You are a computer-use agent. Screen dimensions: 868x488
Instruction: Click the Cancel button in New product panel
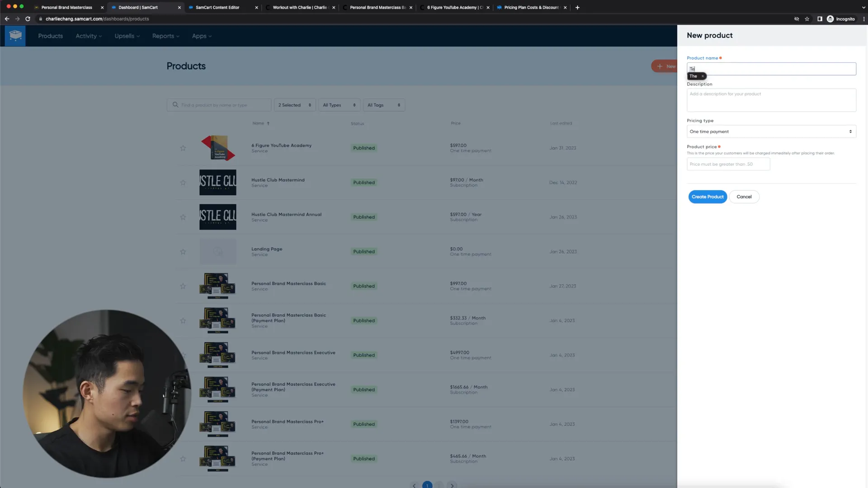pyautogui.click(x=744, y=197)
